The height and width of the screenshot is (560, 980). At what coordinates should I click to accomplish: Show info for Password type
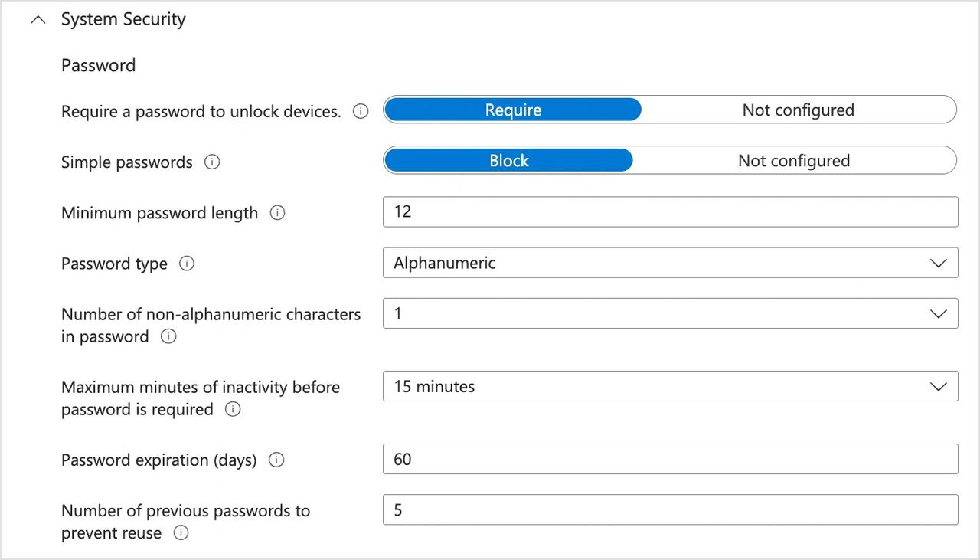(x=186, y=264)
